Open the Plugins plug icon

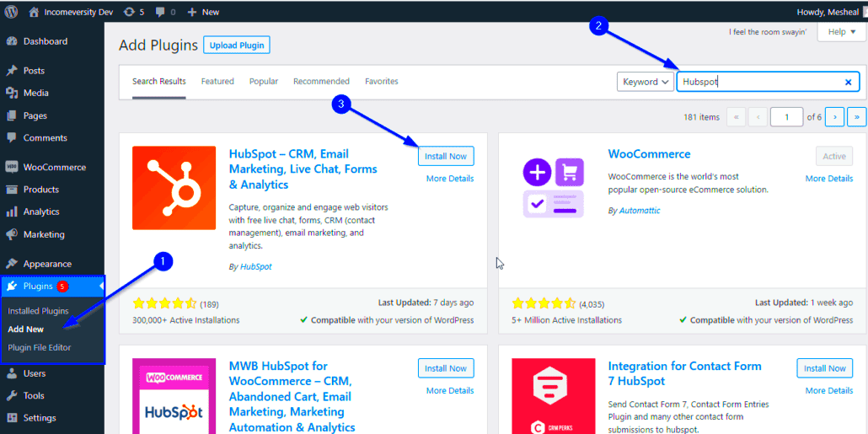click(12, 287)
